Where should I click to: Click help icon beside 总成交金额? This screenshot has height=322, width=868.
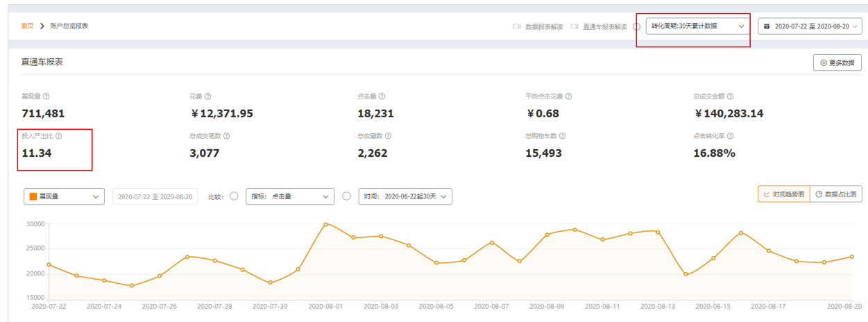731,96
